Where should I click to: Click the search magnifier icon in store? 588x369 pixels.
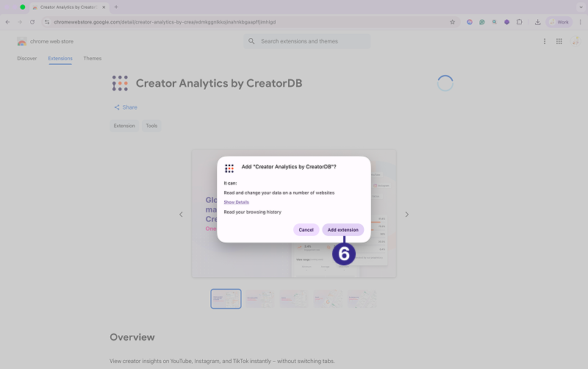tap(251, 41)
